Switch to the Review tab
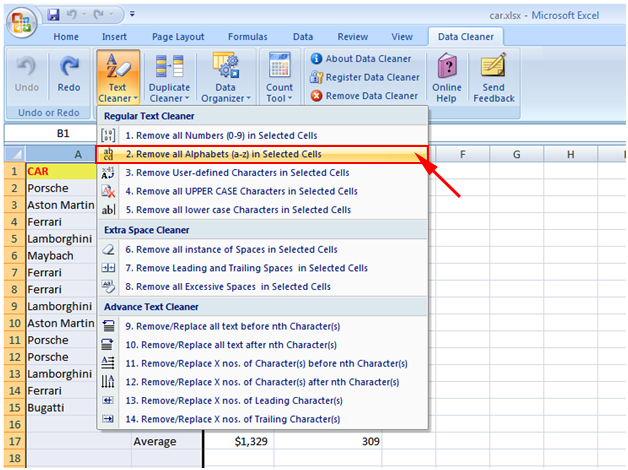 pyautogui.click(x=352, y=37)
